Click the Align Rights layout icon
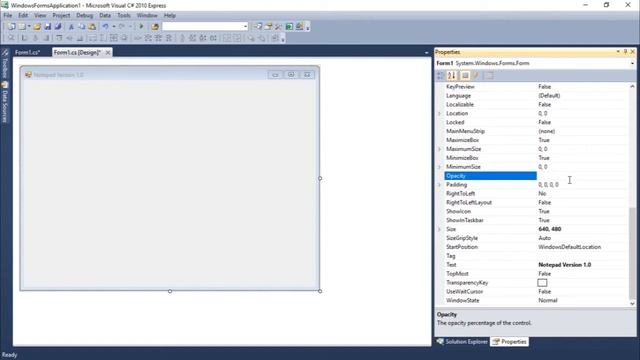This screenshot has height=360, width=640. [47, 38]
